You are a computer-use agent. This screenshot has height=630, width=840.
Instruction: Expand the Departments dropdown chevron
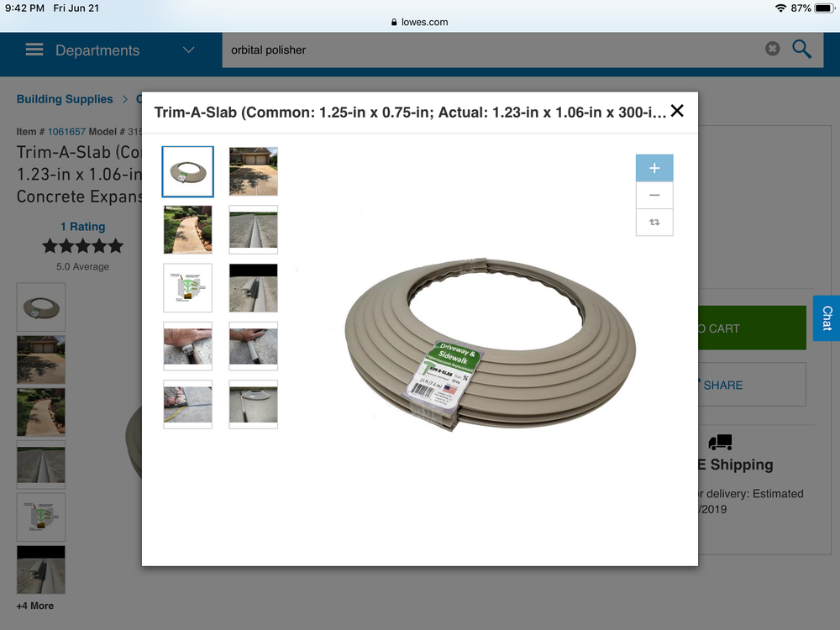pyautogui.click(x=188, y=50)
